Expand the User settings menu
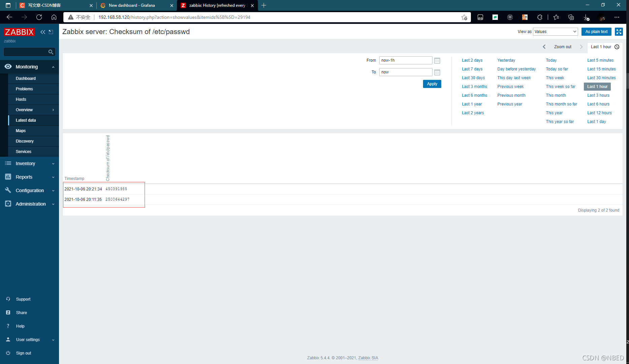 [29, 340]
